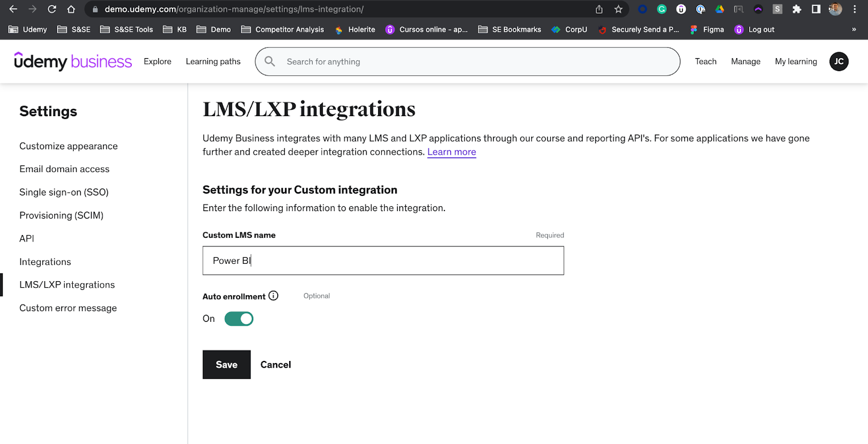Open the Extensions puzzle piece menu
This screenshot has height=444, width=868.
[x=796, y=9]
